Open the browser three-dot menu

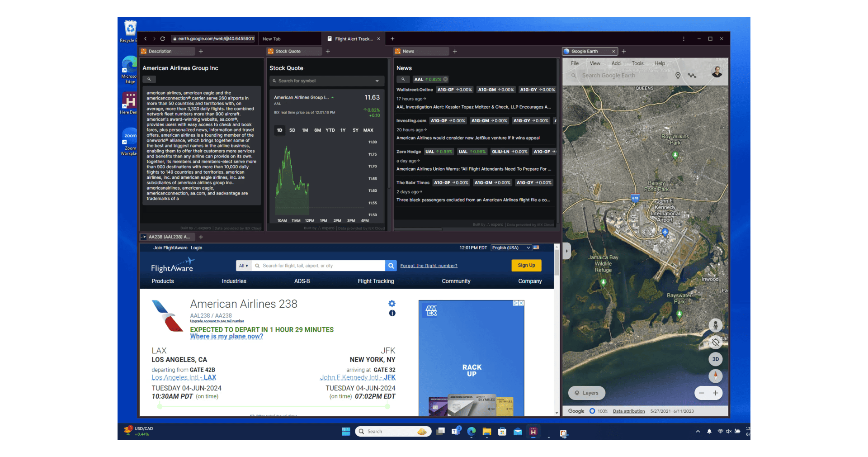click(x=684, y=39)
